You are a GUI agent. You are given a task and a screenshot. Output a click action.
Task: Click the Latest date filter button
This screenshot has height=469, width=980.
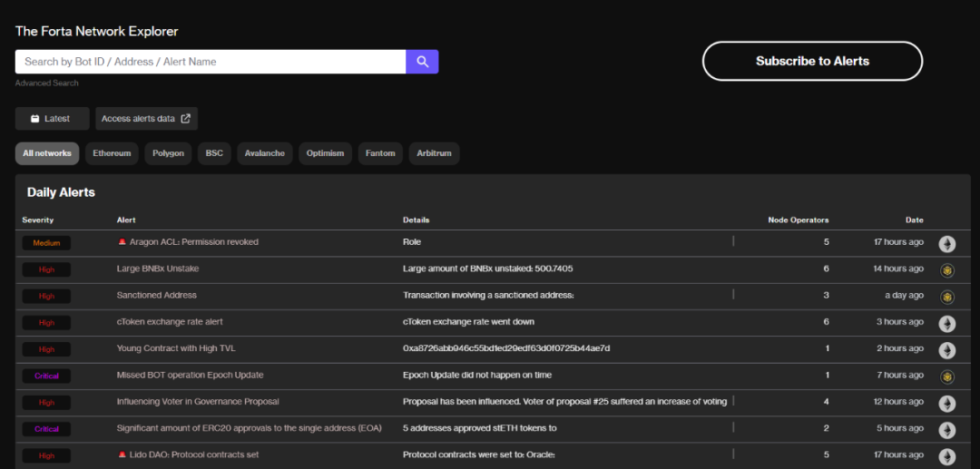click(x=52, y=119)
